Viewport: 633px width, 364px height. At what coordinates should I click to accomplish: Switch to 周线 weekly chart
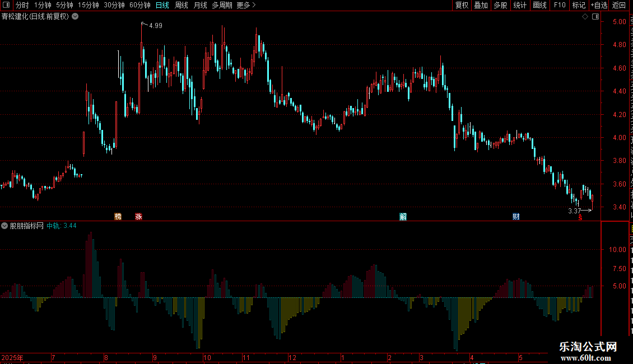pyautogui.click(x=181, y=5)
